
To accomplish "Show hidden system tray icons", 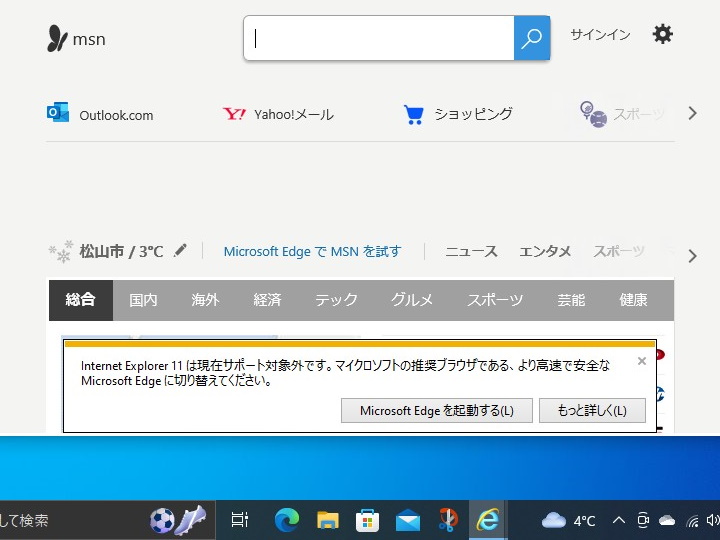I will click(x=619, y=520).
